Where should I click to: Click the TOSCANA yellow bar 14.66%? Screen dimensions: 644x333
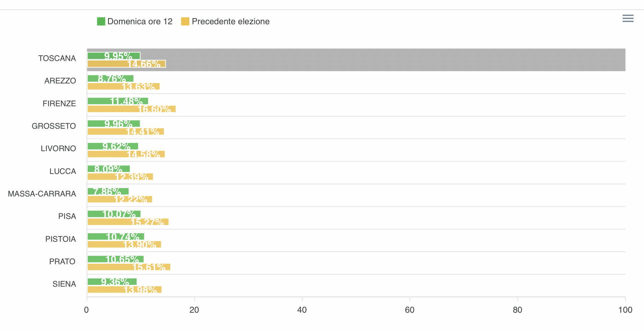point(126,64)
